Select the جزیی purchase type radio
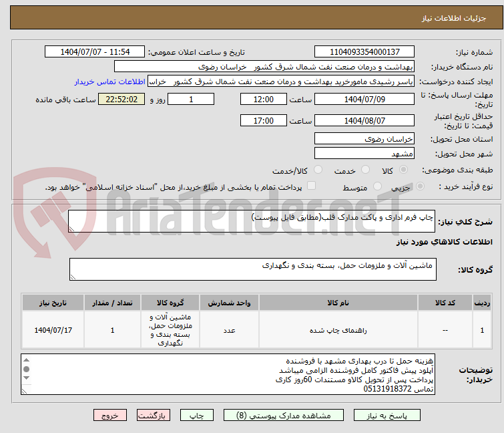504x433 pixels. [x=420, y=186]
